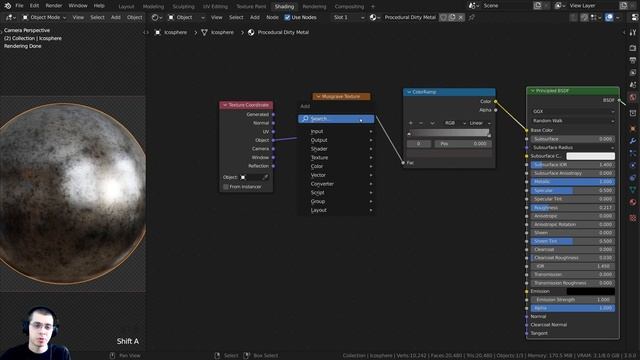Open the Random Walk subsurface dropdown
This screenshot has height=360, width=640.
pos(573,121)
